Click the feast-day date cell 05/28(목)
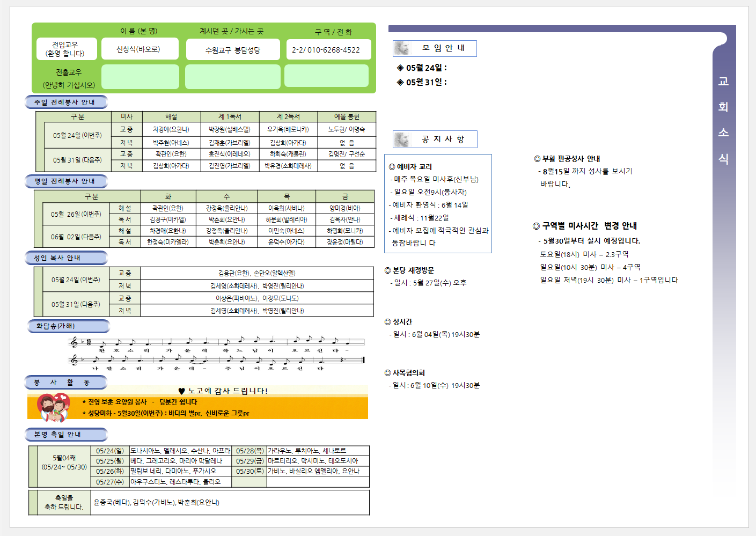Screen dimensions: 756x536 pyautogui.click(x=250, y=451)
